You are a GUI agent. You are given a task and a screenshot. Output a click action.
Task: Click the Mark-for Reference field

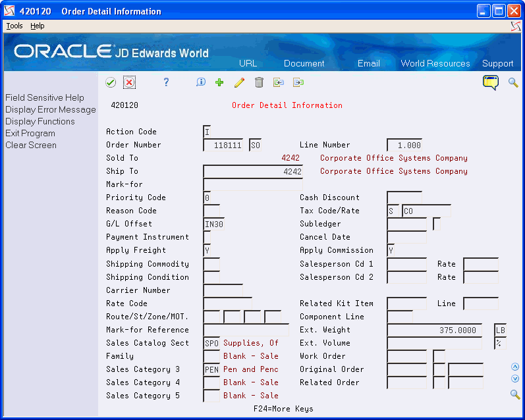(x=246, y=330)
